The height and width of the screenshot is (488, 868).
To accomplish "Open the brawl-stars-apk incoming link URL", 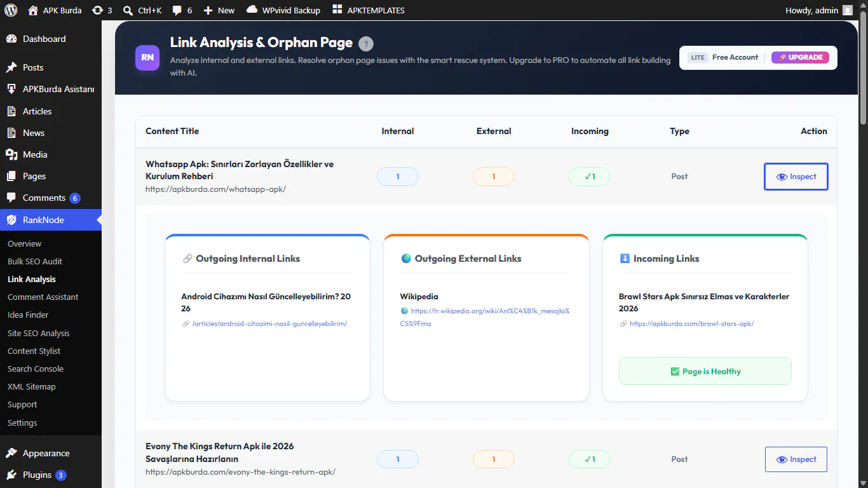I will (691, 323).
